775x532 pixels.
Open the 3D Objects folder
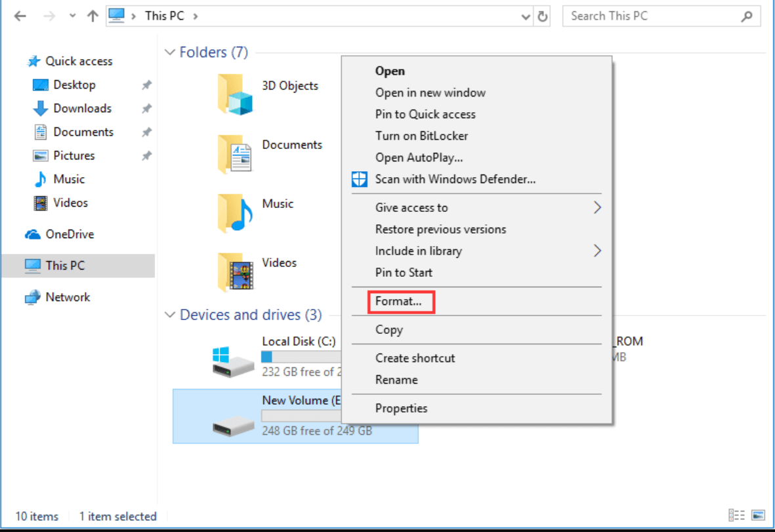pos(235,94)
